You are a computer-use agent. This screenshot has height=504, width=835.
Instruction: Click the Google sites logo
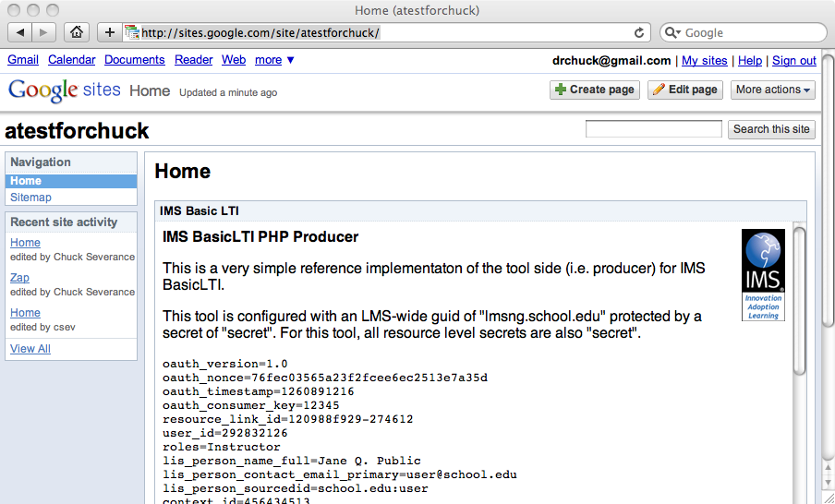(x=65, y=90)
